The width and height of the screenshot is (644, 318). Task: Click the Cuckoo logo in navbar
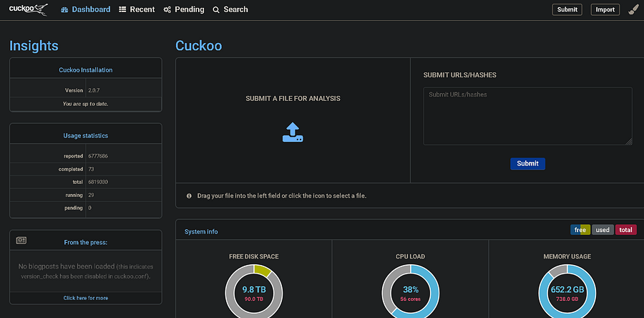click(29, 9)
